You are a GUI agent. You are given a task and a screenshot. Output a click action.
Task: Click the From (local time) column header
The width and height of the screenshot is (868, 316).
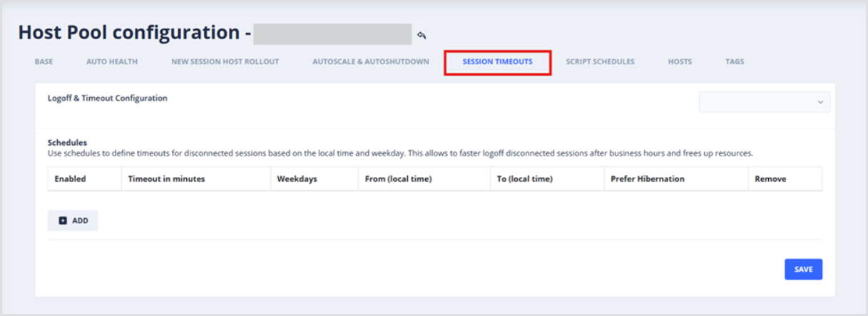pos(398,179)
